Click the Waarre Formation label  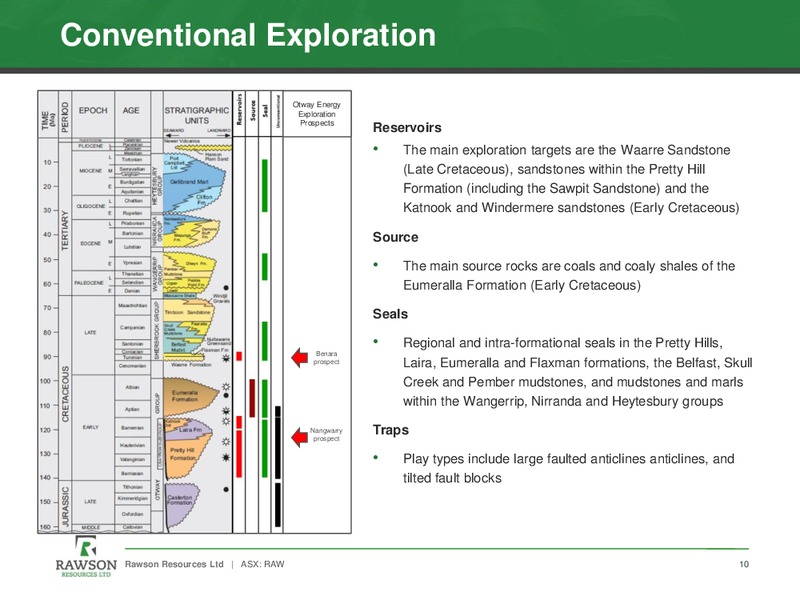coord(191,365)
